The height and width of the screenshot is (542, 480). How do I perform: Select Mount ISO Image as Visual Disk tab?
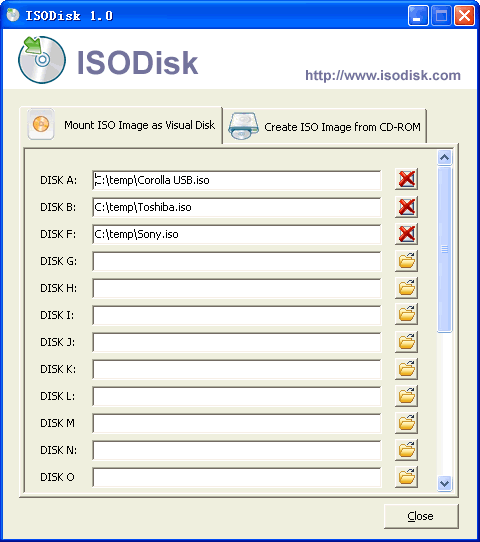pyautogui.click(x=121, y=124)
